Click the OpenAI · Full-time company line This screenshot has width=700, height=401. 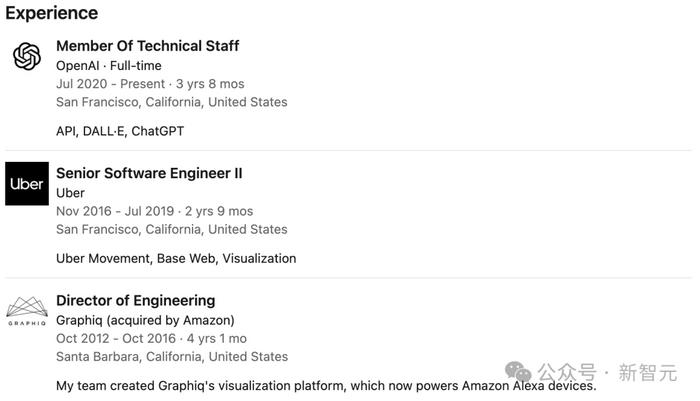108,65
